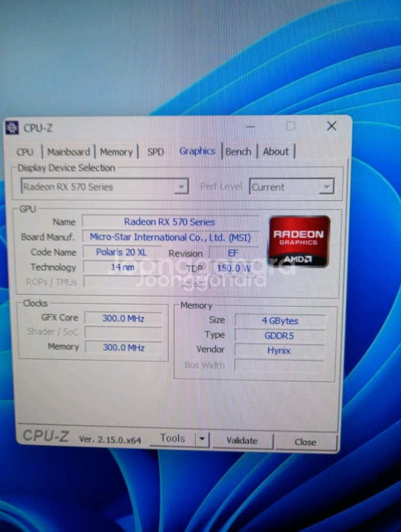Viewport: 401px width, 532px height.
Task: Go to the SPD tab
Action: coord(156,152)
